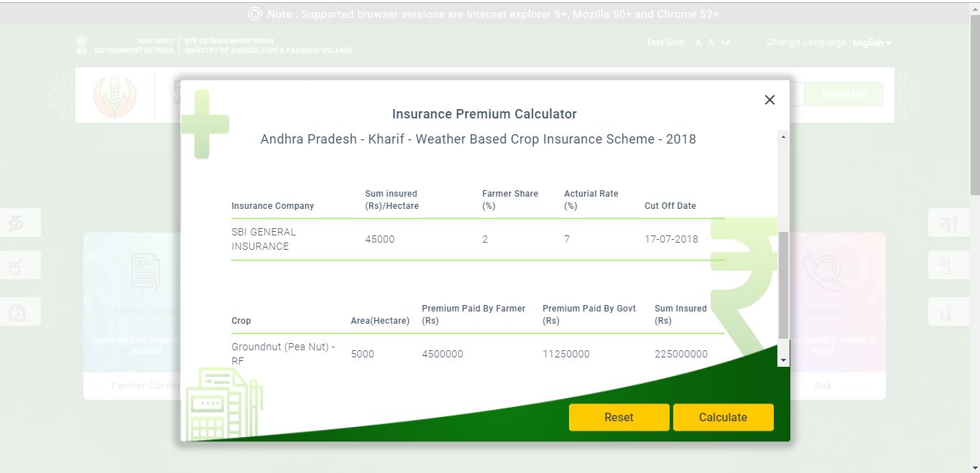Click the Farmer Corner document icon

click(x=145, y=273)
